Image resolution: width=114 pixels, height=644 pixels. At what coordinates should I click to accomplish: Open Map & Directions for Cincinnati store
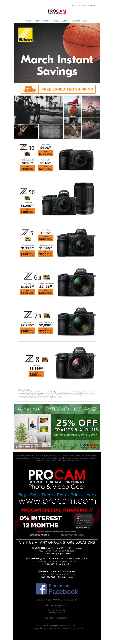[x=65, y=577]
